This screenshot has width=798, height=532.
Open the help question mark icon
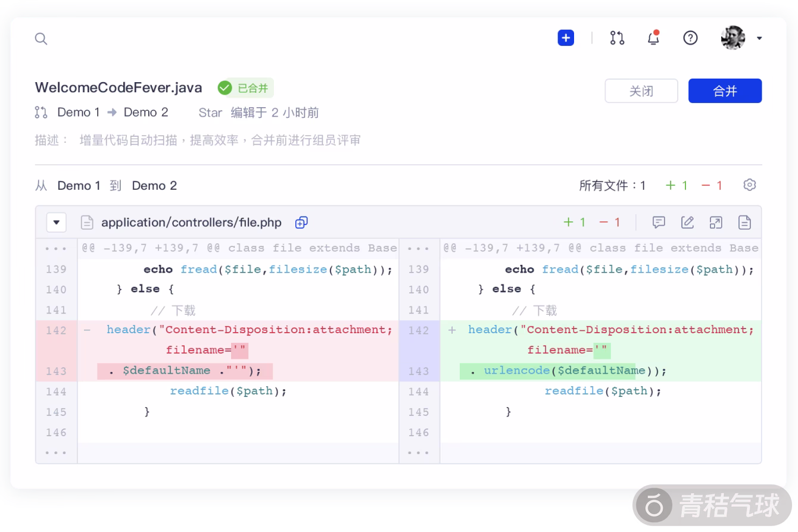tap(690, 38)
